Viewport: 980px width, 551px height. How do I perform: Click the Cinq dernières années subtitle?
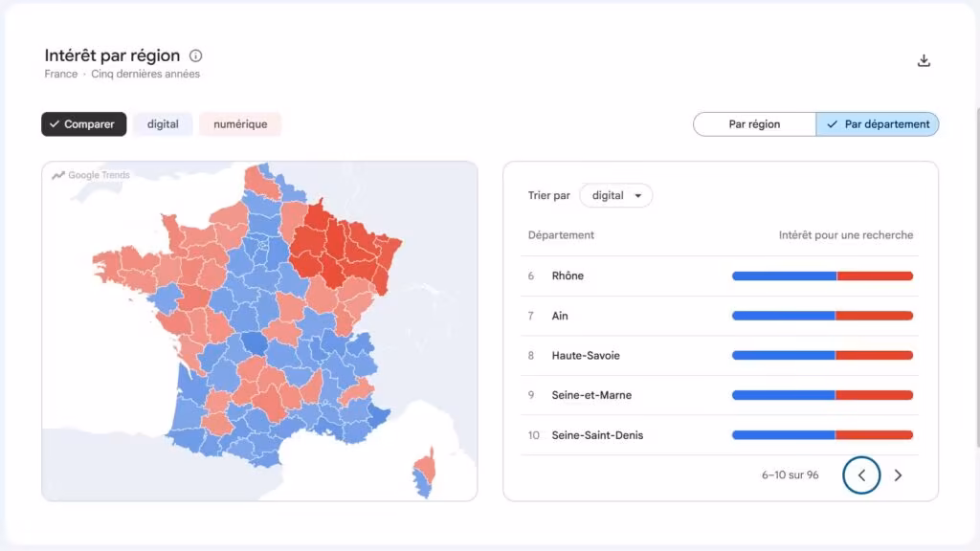[x=145, y=74]
